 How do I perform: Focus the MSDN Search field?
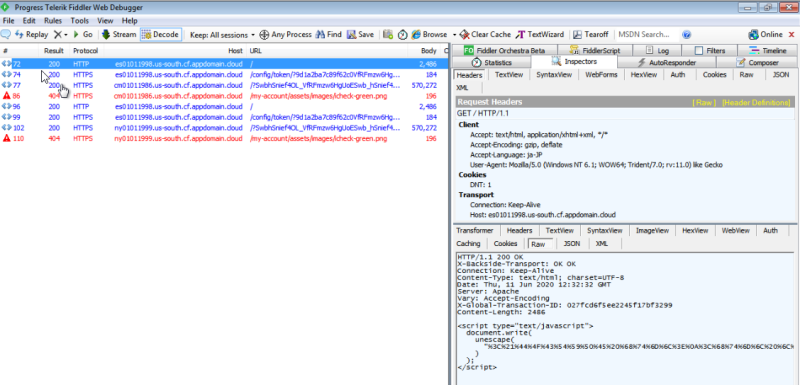point(647,35)
